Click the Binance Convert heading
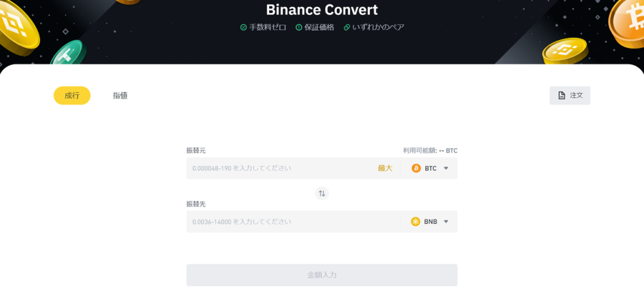This screenshot has width=644, height=291. (321, 9)
